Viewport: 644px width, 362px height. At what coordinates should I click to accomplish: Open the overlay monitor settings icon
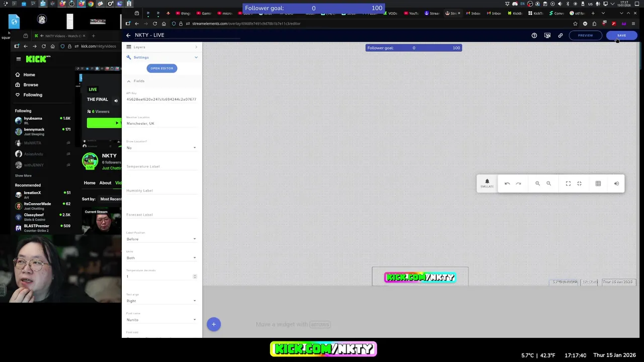[x=547, y=35]
